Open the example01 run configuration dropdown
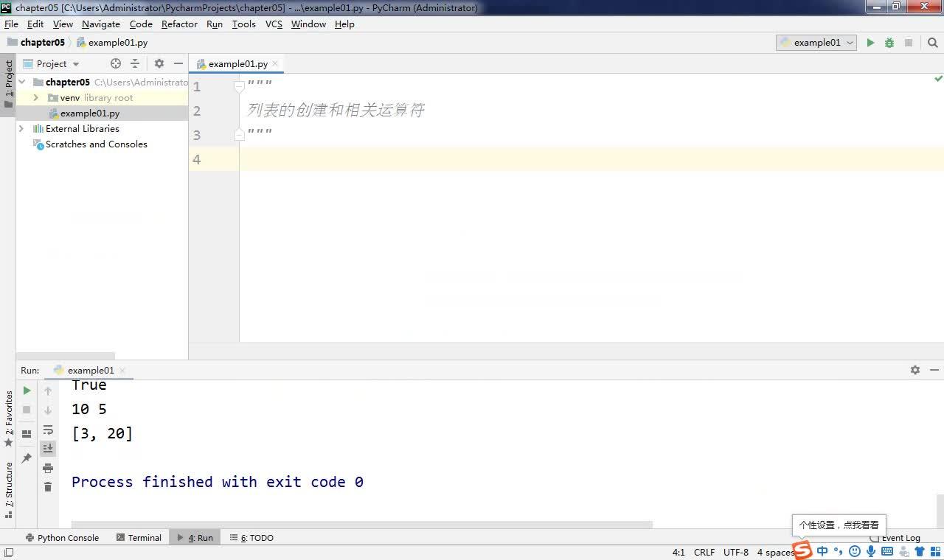 pyautogui.click(x=850, y=43)
